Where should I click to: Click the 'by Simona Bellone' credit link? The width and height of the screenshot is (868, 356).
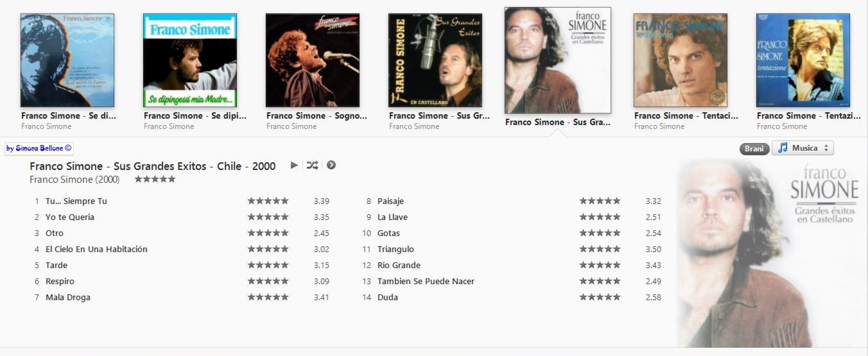(x=39, y=148)
